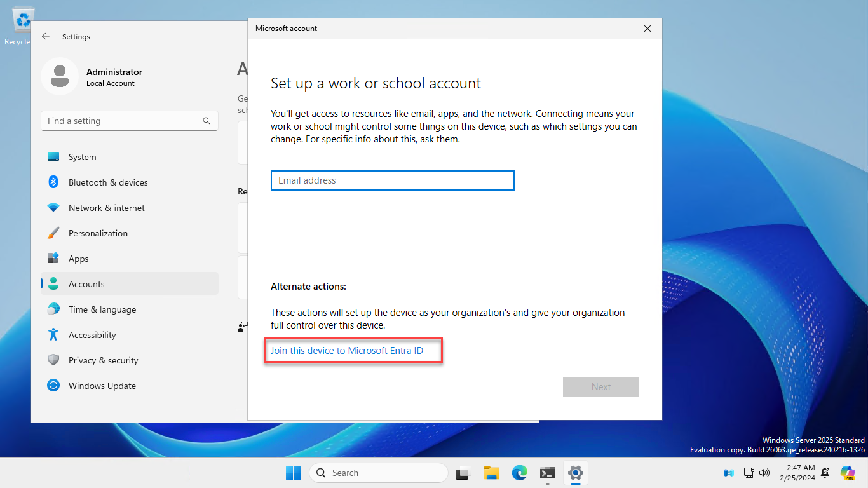868x488 pixels.
Task: Open Privacy & security via the shield icon
Action: coord(53,360)
